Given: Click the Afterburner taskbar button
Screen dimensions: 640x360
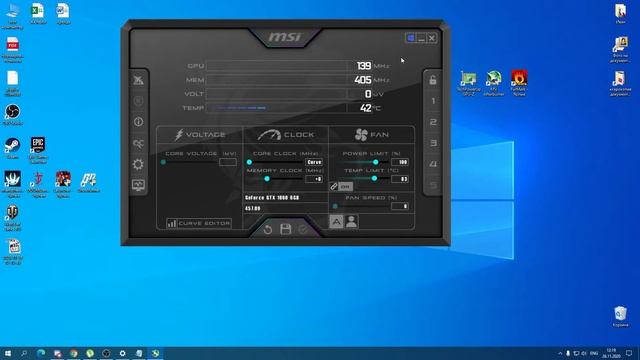Looking at the screenshot, I should 155,353.
